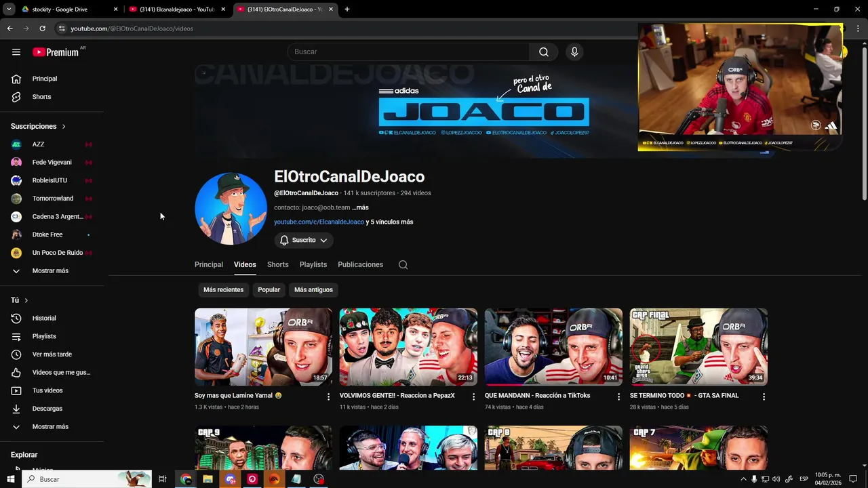
Task: Open options menu for QUE MANDANN video
Action: coord(618,396)
